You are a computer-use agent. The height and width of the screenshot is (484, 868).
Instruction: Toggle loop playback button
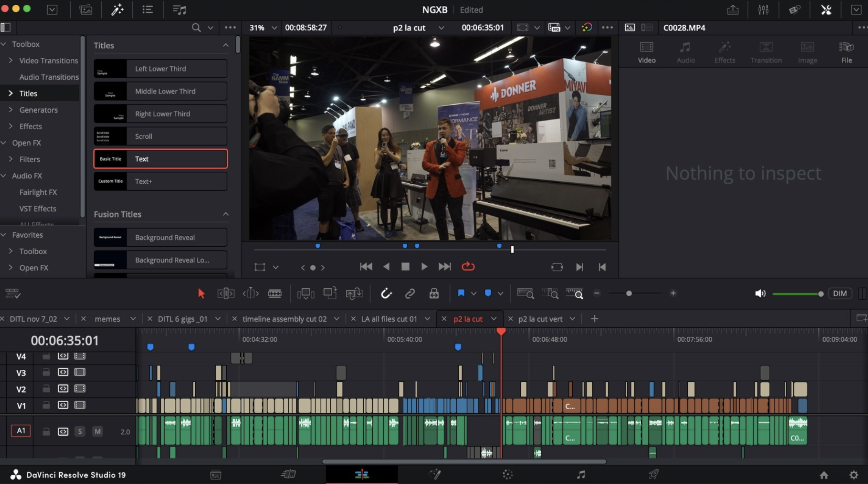coord(468,267)
